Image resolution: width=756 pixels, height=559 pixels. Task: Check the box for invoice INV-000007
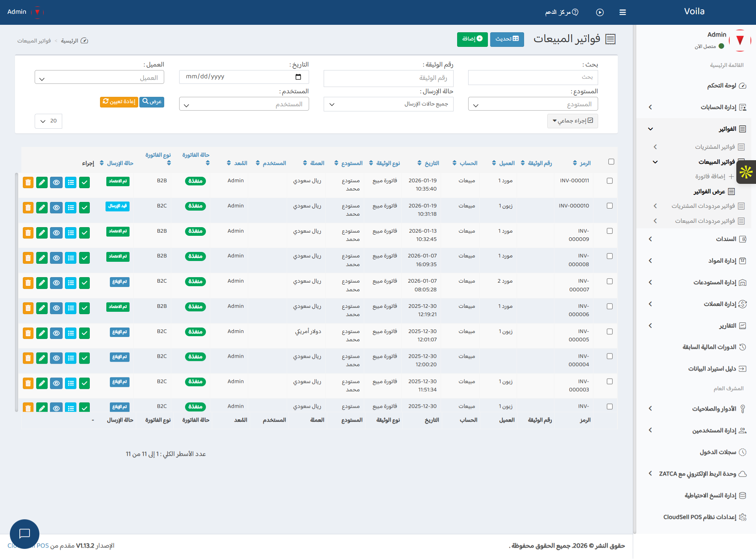[610, 281]
